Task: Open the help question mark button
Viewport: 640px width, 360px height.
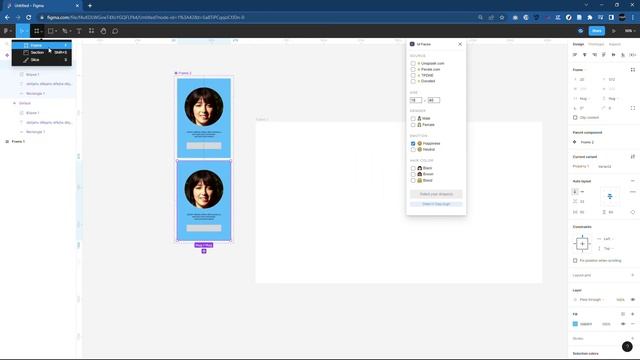Action: tap(627, 347)
